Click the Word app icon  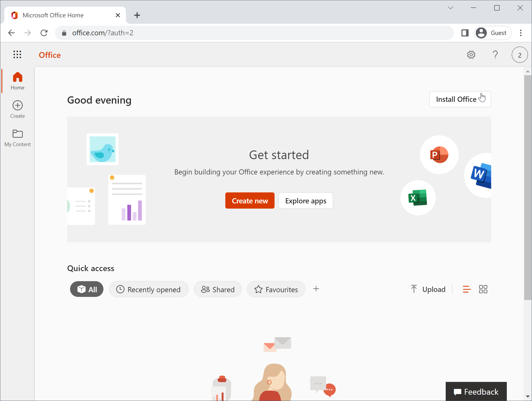481,175
